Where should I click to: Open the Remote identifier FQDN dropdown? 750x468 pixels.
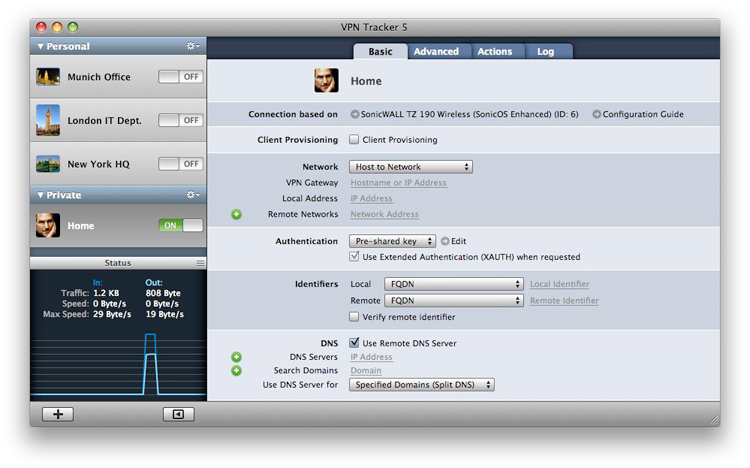(454, 301)
